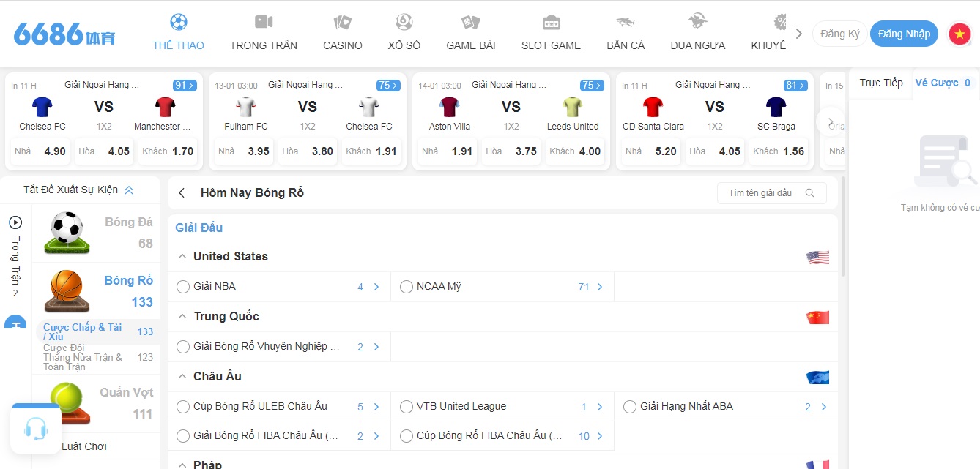
Task: Select the NCAA Mỹ radio button
Action: 407,287
